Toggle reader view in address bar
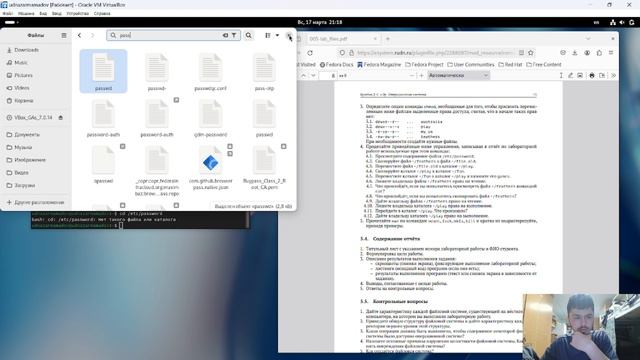The image size is (640, 360). click(x=521, y=53)
